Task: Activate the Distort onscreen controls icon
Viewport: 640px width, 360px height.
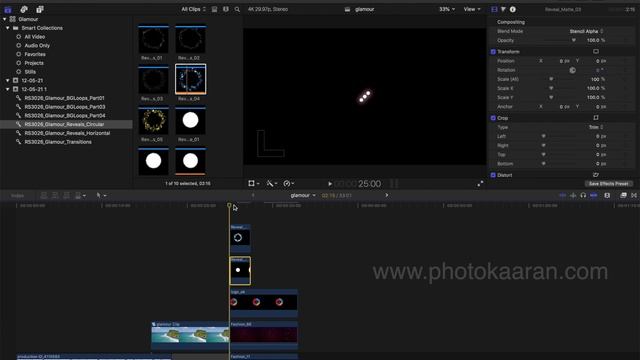Action: (x=596, y=175)
